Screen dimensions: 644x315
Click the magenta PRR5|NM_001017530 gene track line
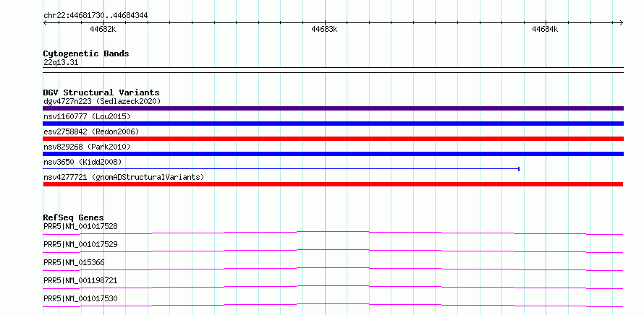click(333, 305)
